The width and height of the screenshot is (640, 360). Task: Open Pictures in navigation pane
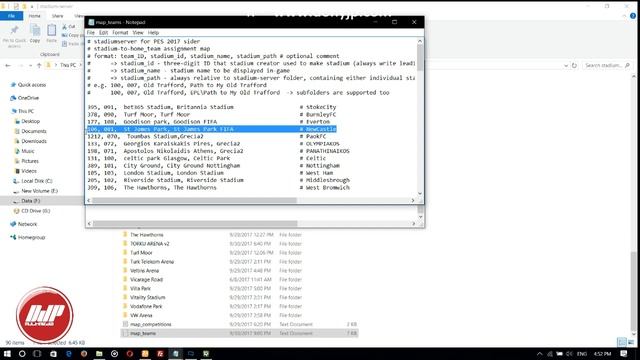click(30, 161)
